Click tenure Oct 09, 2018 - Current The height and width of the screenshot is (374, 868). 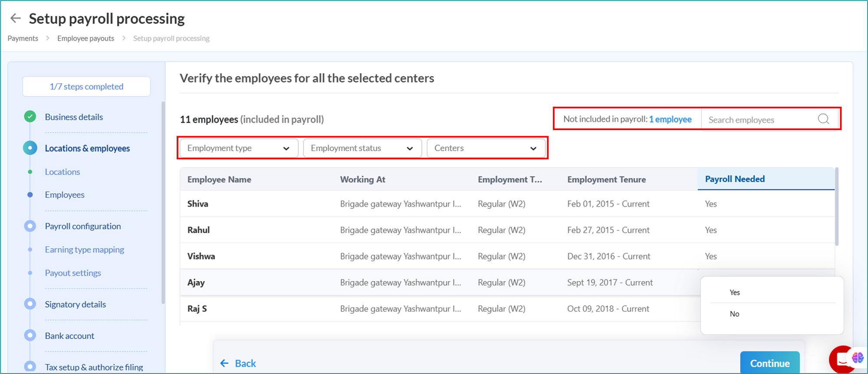tap(608, 308)
